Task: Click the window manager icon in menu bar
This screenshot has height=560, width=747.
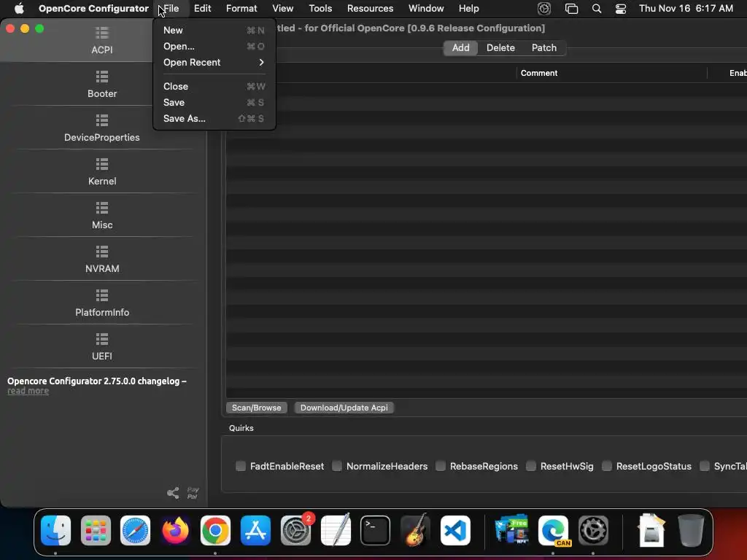Action: pos(571,9)
